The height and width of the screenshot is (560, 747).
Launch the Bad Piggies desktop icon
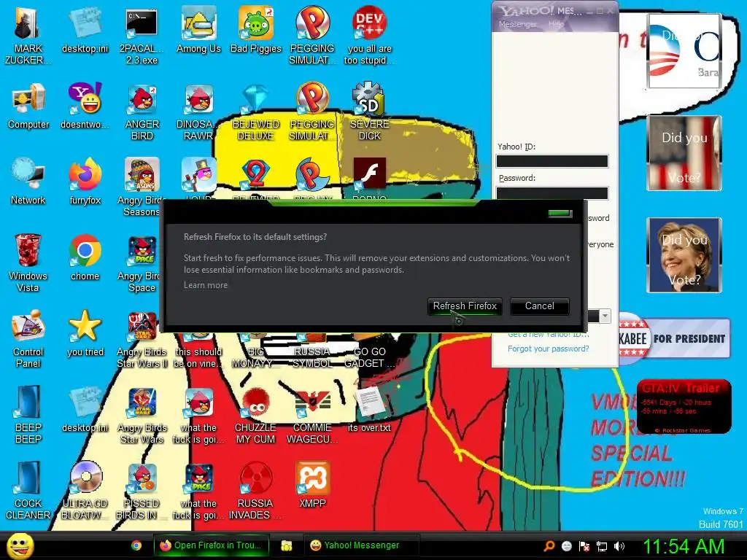click(256, 30)
